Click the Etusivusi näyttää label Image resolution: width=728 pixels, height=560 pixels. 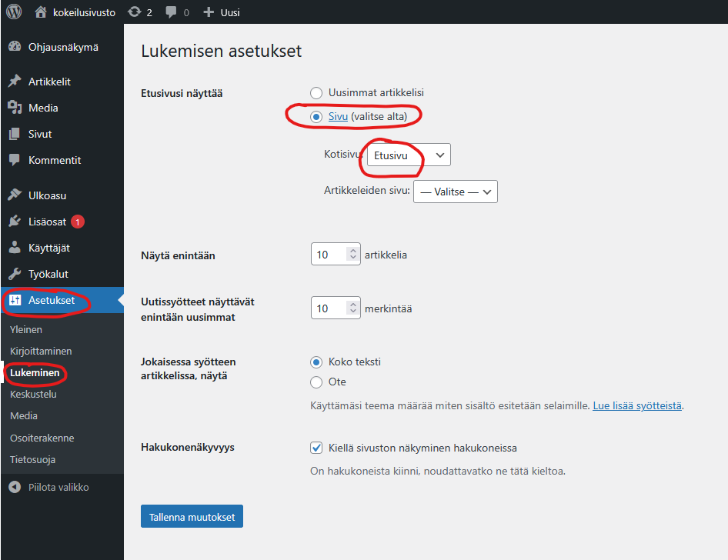click(182, 93)
